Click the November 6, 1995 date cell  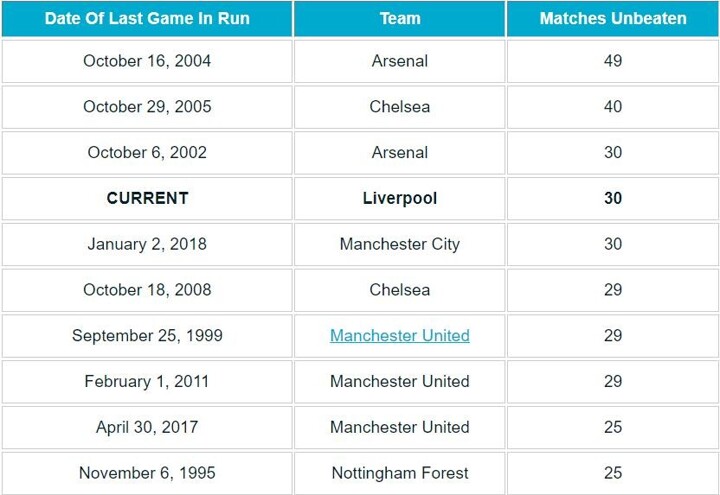tap(147, 473)
